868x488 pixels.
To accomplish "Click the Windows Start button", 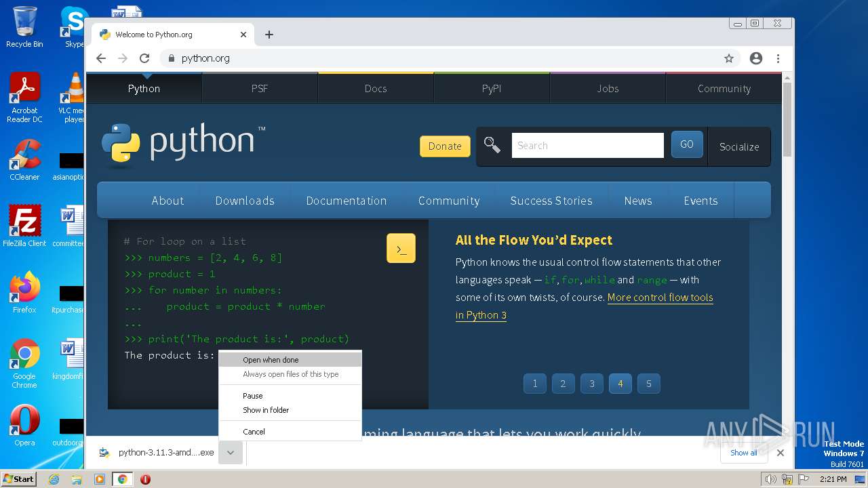I will (x=19, y=479).
